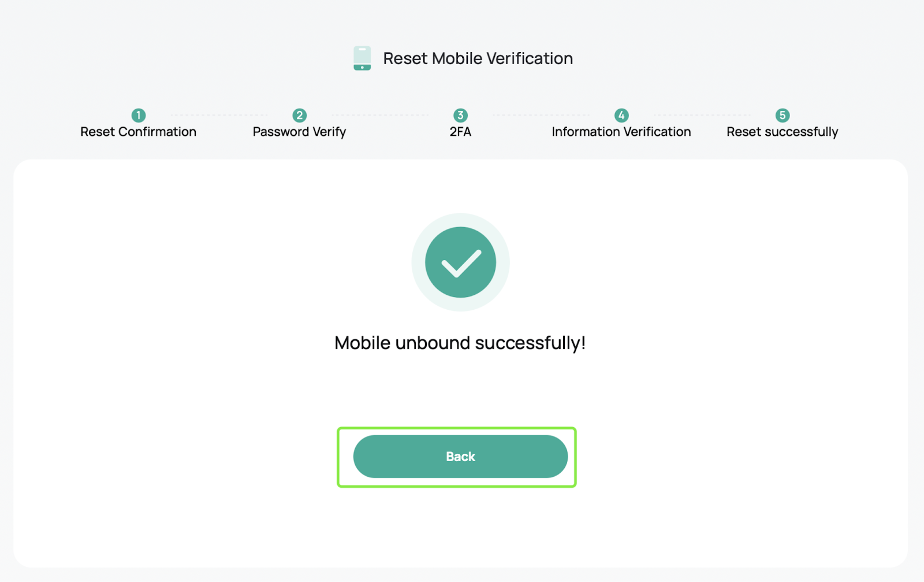Open the Information Verification step label
Image resolution: width=924 pixels, height=582 pixels.
pos(621,132)
